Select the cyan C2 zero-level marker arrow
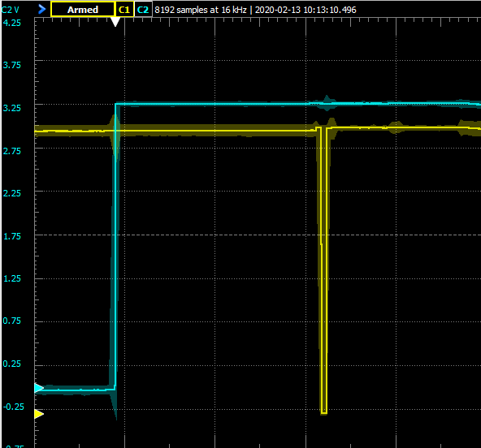 click(39, 388)
